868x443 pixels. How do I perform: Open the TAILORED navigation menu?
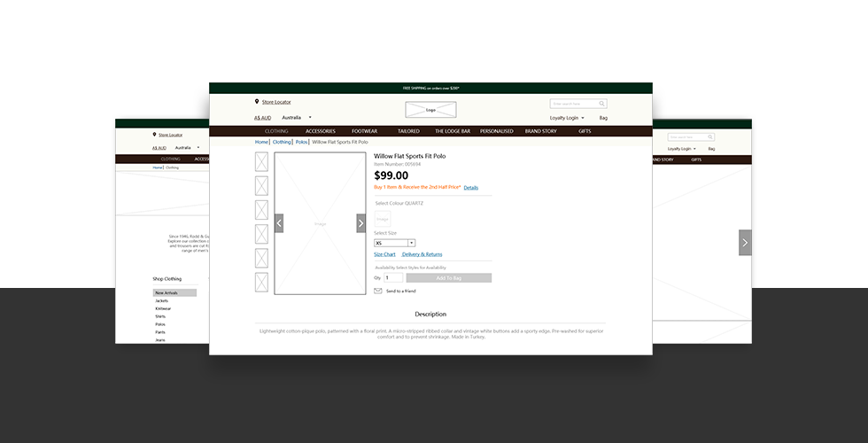pyautogui.click(x=408, y=131)
